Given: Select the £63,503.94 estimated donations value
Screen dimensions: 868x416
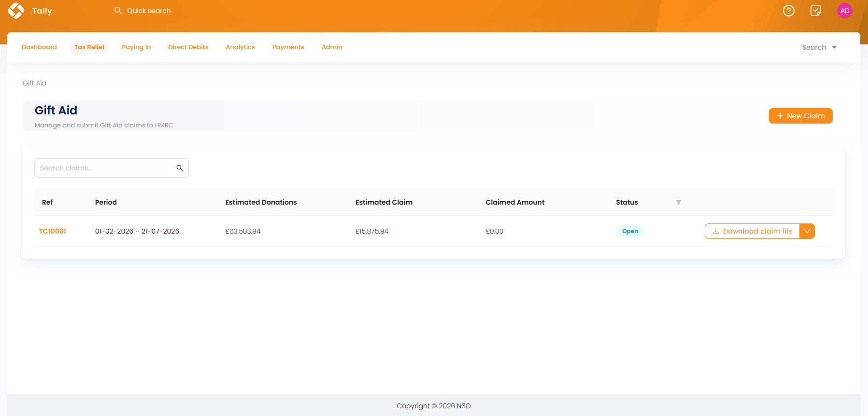Looking at the screenshot, I should [x=243, y=231].
